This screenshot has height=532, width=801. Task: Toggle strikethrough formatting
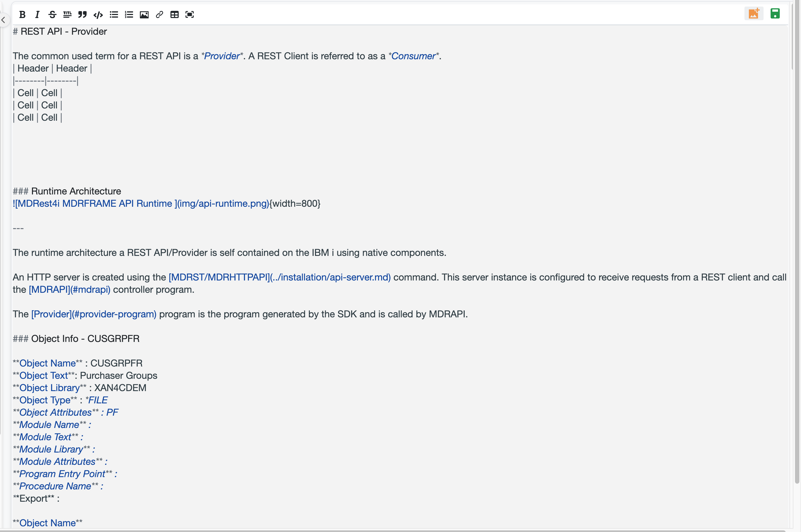(52, 14)
